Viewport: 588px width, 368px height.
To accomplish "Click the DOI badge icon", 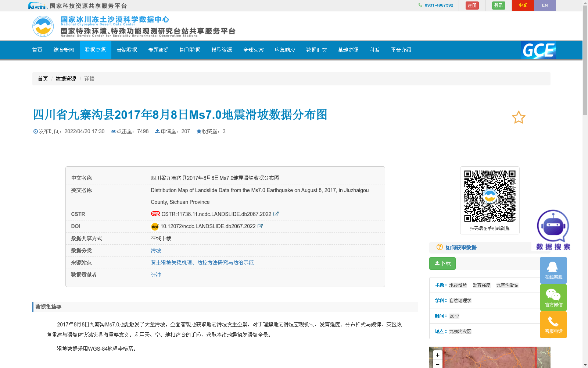I will coord(155,226).
